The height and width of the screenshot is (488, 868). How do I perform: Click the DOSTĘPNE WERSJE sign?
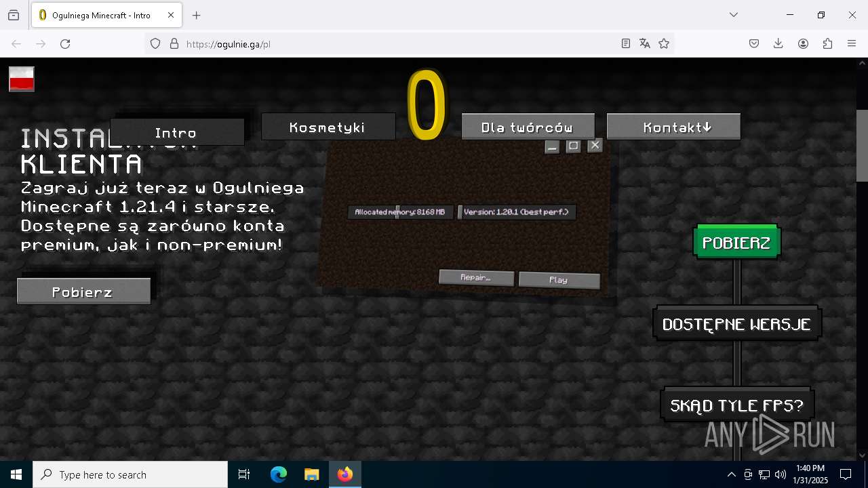[x=737, y=323]
